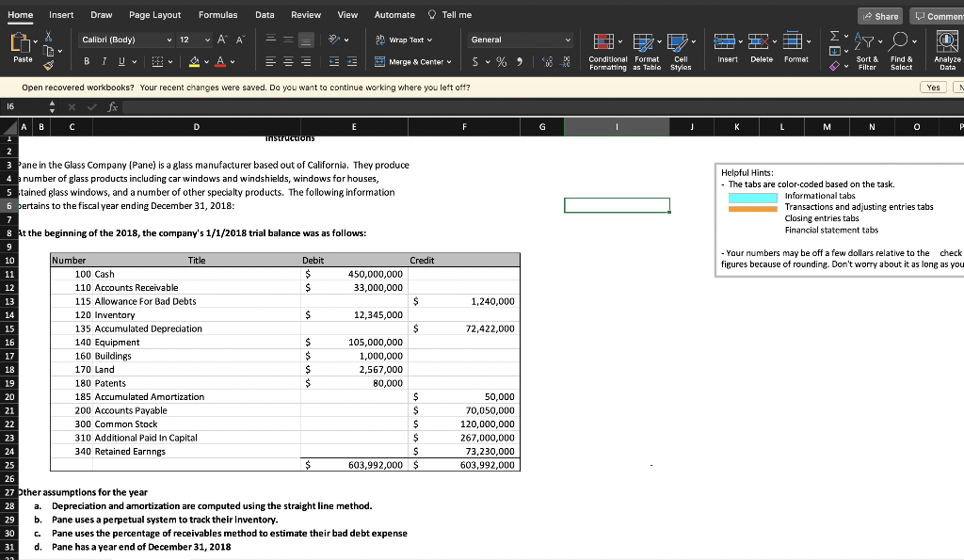Screen dimensions: 964x560
Task: Click the Share button
Action: (x=880, y=16)
